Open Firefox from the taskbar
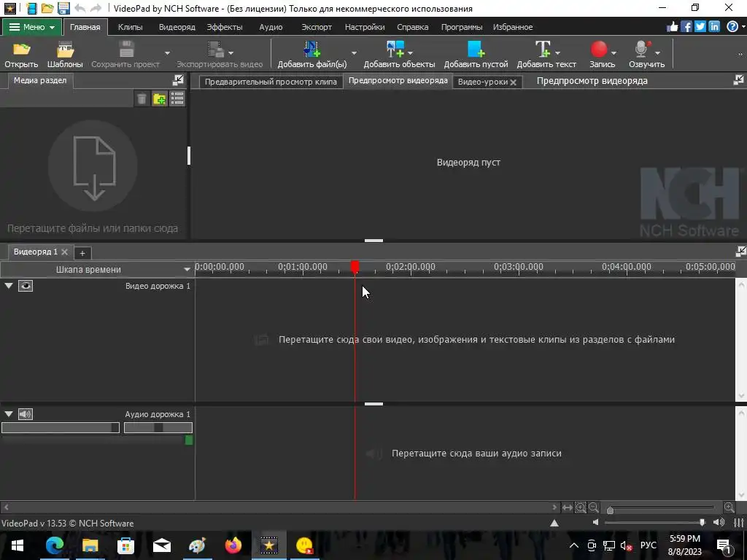 [233, 545]
